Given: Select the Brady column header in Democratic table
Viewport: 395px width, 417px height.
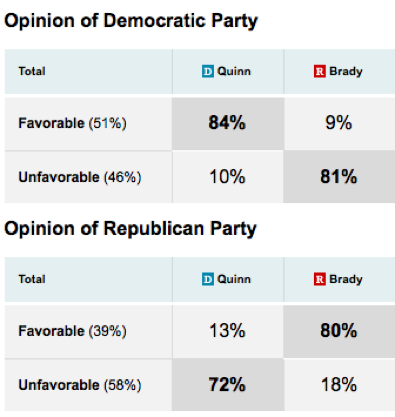Looking at the screenshot, I should click(x=339, y=71).
